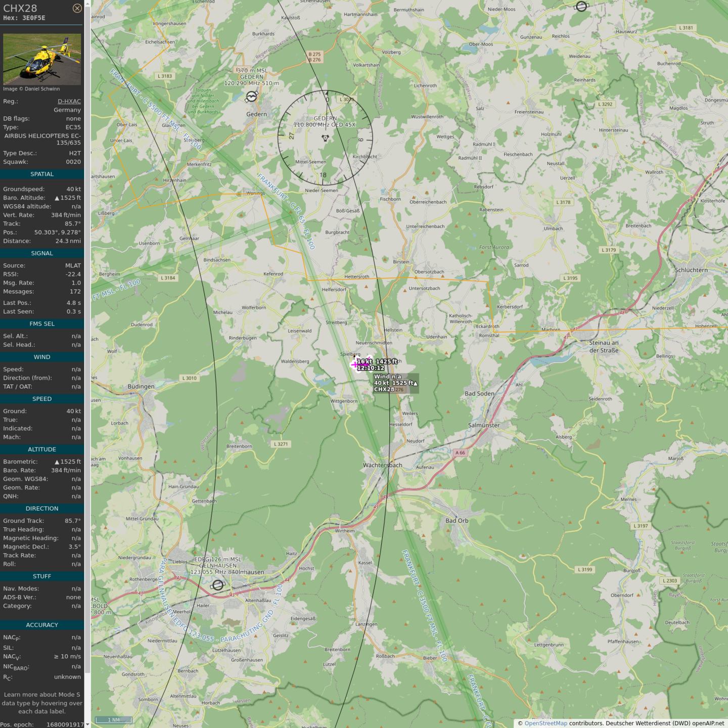Click the L 3010 road shield near Büdingen
The image size is (728, 728).
coord(189,378)
